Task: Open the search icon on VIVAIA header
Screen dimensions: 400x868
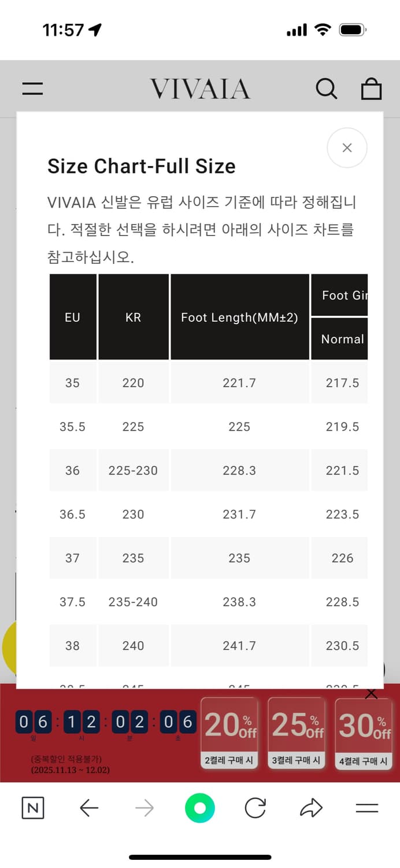Action: pyautogui.click(x=327, y=89)
